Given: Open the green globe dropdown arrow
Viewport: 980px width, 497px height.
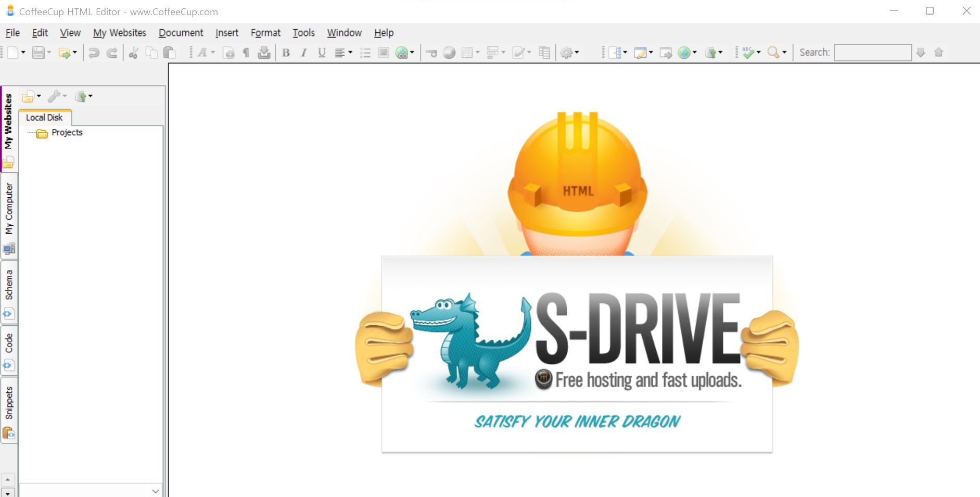Looking at the screenshot, I should pos(695,53).
